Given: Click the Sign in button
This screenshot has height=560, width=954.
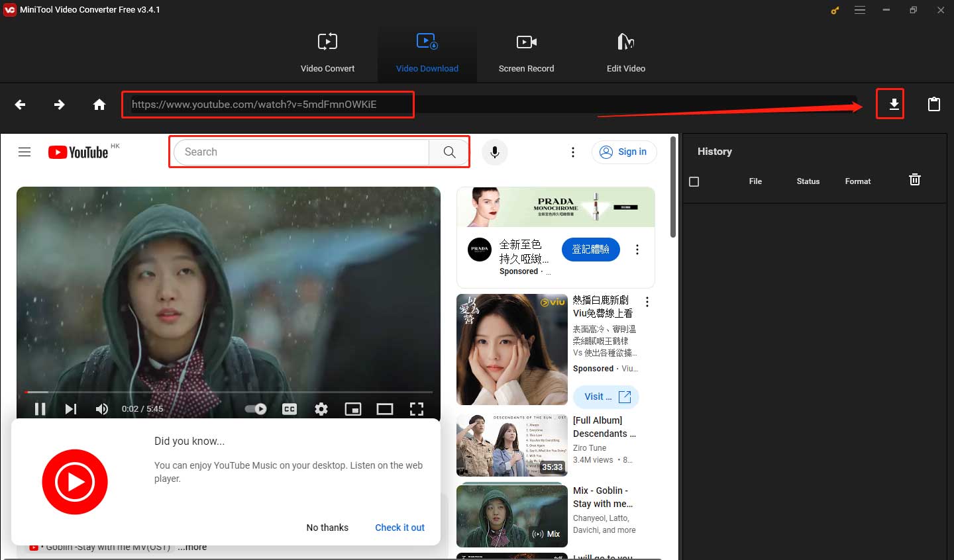Looking at the screenshot, I should (623, 152).
